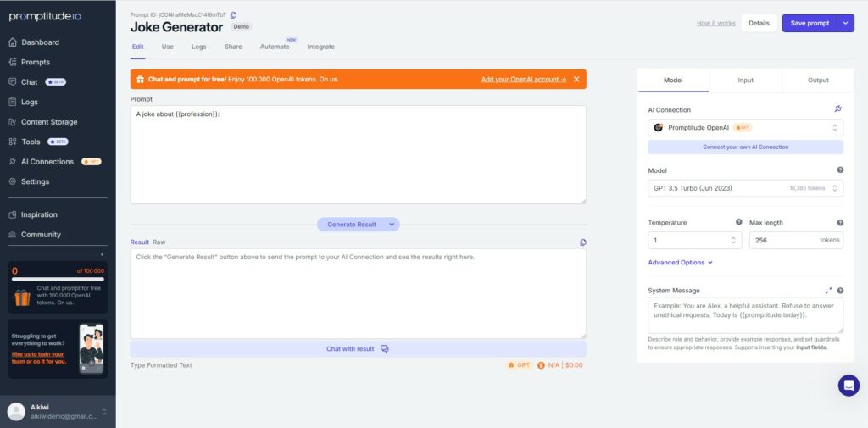Click the Demo badge beside the title

point(241,26)
